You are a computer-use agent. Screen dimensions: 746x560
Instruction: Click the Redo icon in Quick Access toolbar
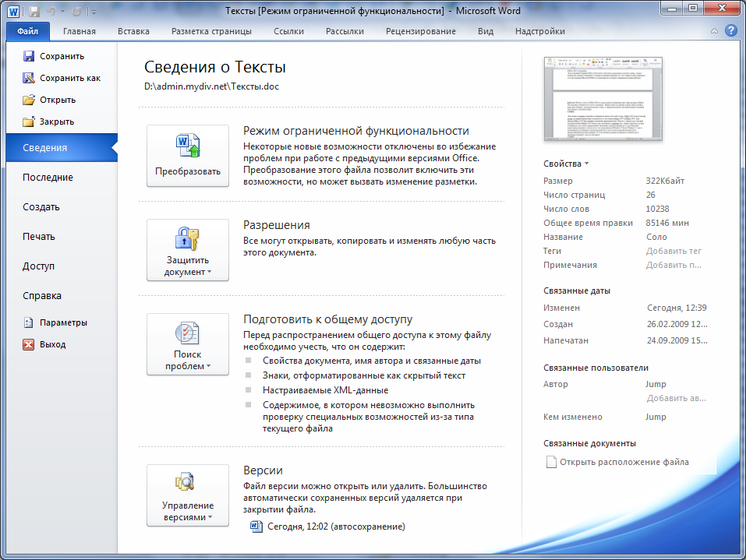tap(76, 11)
